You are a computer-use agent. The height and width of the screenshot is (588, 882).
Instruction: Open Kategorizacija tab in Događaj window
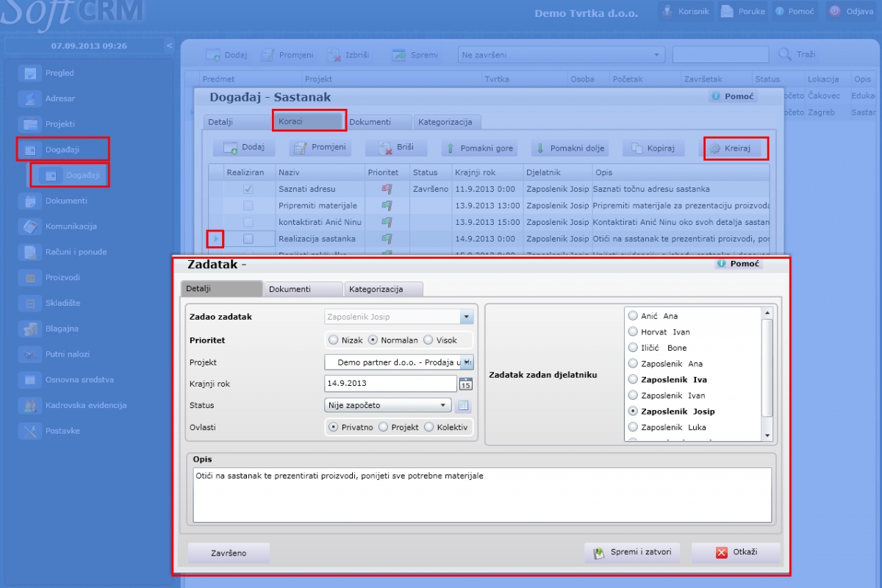coord(447,122)
